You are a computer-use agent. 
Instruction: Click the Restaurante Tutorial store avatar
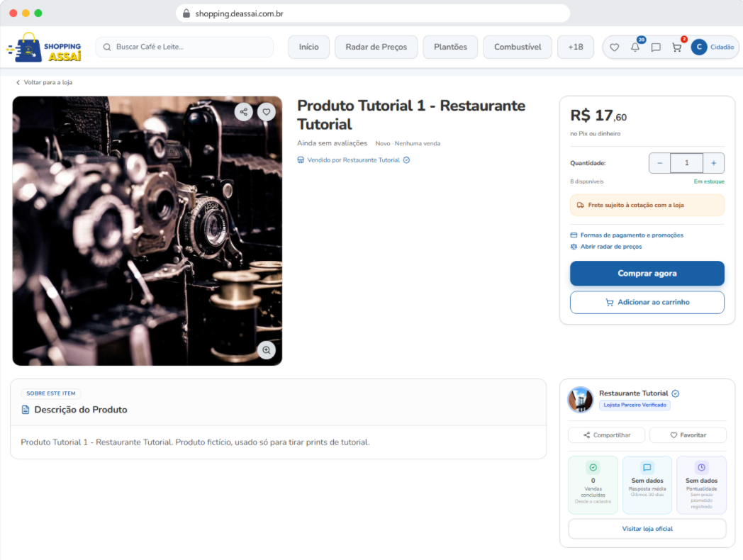[x=581, y=399]
